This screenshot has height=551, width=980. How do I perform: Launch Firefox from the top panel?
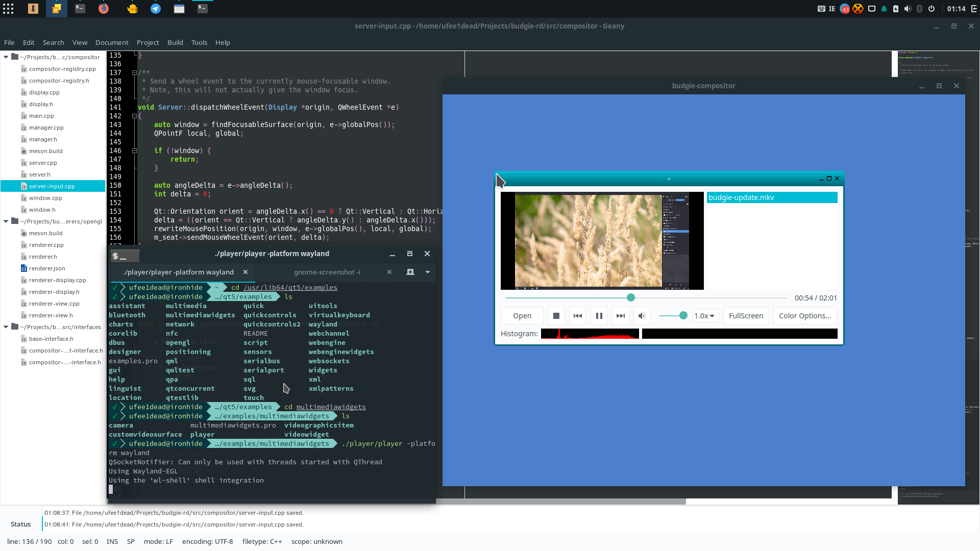[x=104, y=9]
